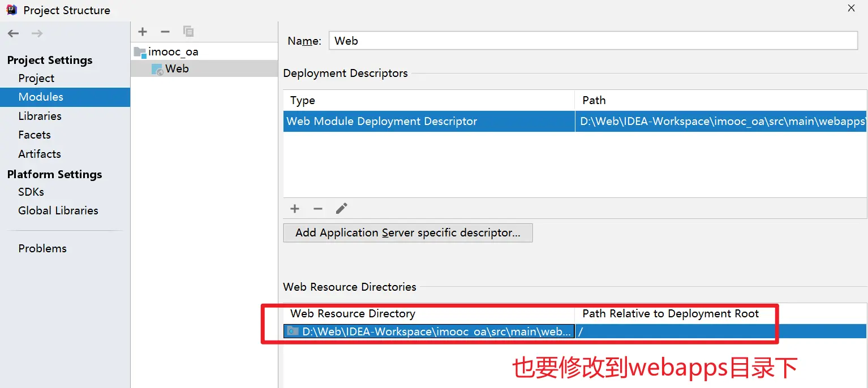The height and width of the screenshot is (388, 868).
Task: Remove the deployment descriptor with the minus icon
Action: (318, 209)
